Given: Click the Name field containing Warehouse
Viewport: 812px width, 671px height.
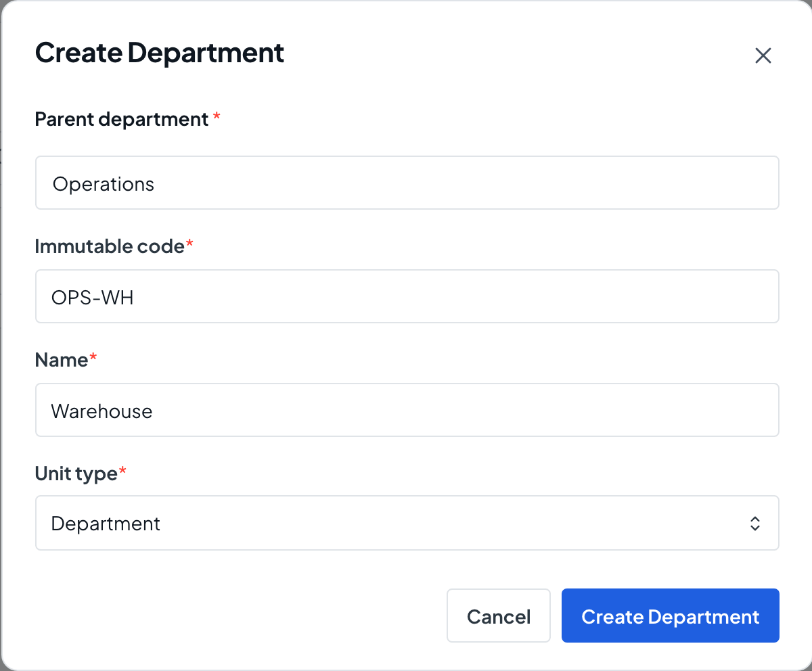Looking at the screenshot, I should (407, 410).
